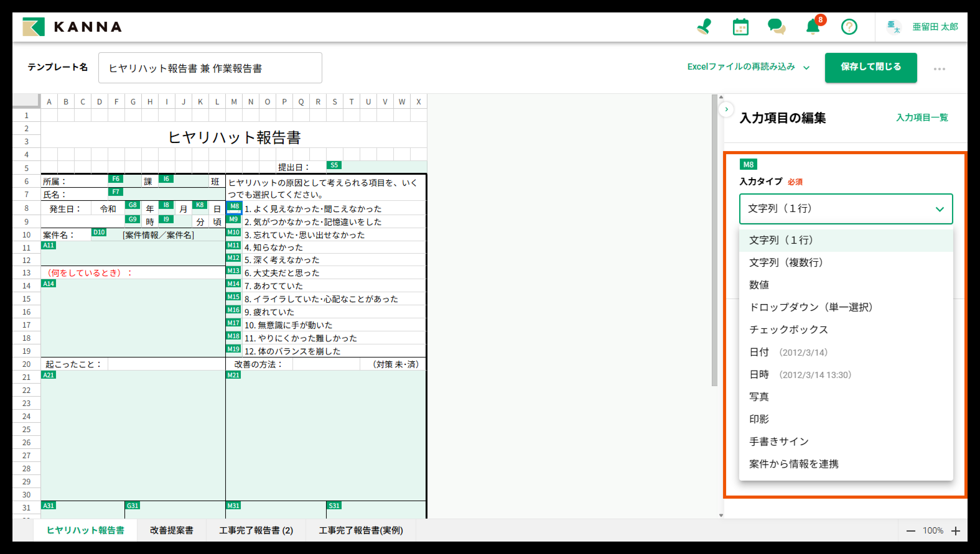The width and height of the screenshot is (980, 554).
Task: Click the stamp approval icon in header
Action: click(x=704, y=27)
